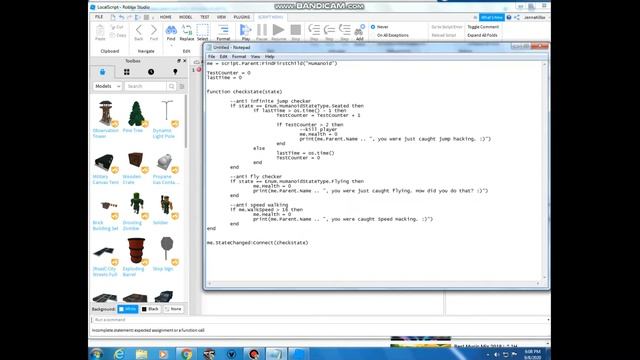This screenshot has height=360, width=640.
Task: Click the share icon next to username
Action: [x=517, y=17]
